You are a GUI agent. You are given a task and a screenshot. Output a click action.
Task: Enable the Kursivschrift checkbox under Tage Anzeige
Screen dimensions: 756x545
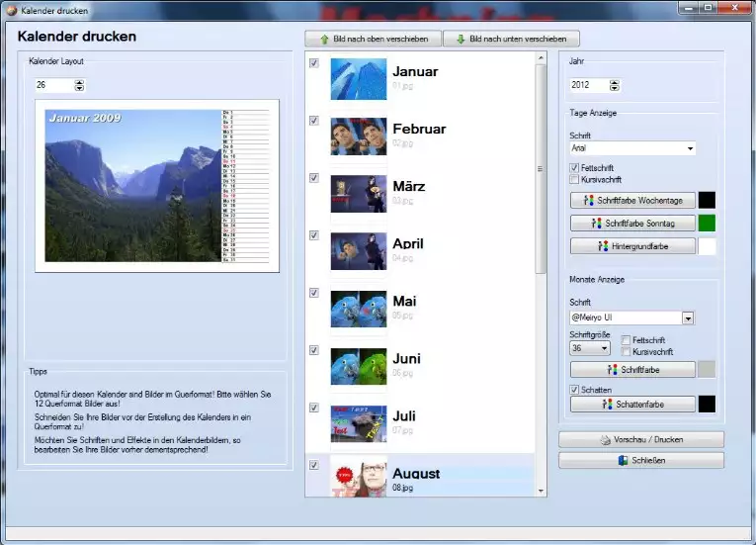[x=574, y=179]
